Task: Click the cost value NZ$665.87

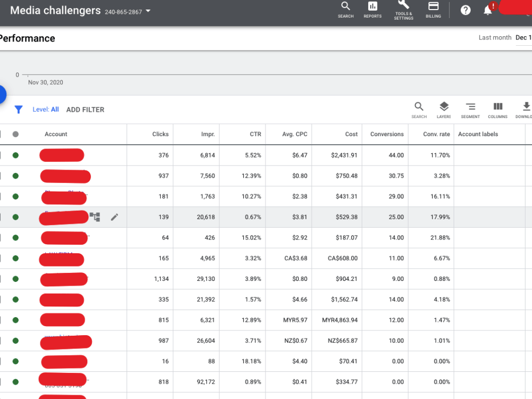Action: click(343, 340)
